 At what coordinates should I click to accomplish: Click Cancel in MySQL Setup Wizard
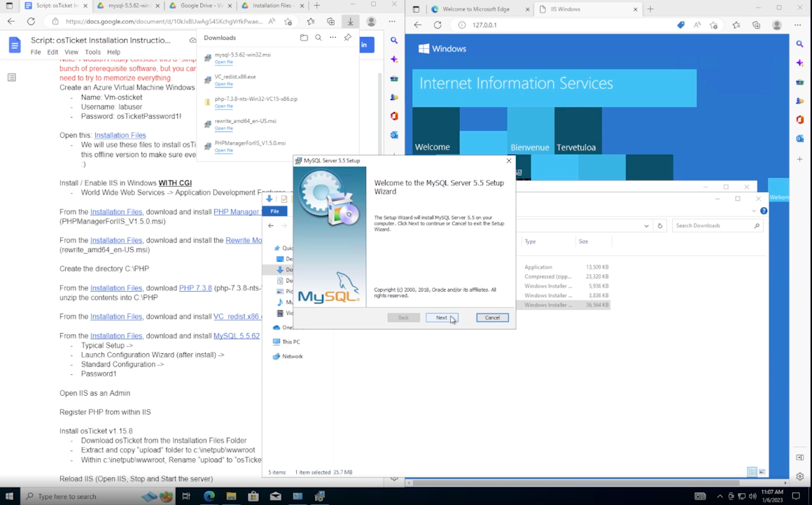[492, 318]
